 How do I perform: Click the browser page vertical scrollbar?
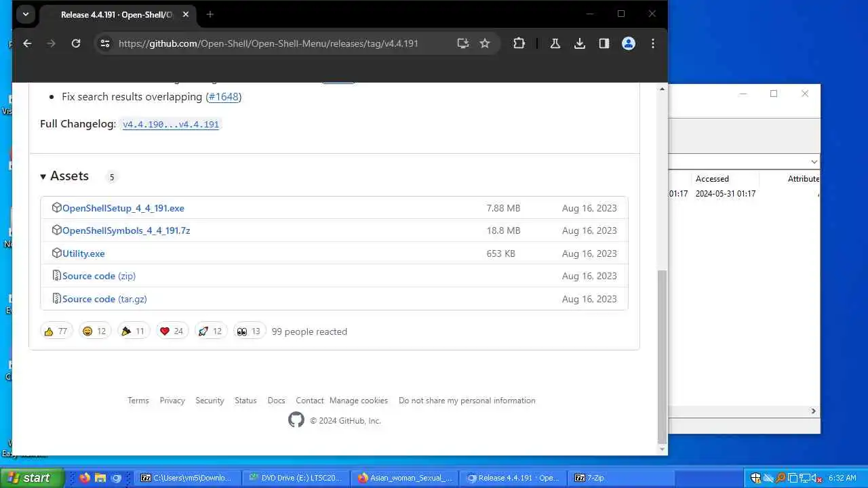tap(663, 356)
